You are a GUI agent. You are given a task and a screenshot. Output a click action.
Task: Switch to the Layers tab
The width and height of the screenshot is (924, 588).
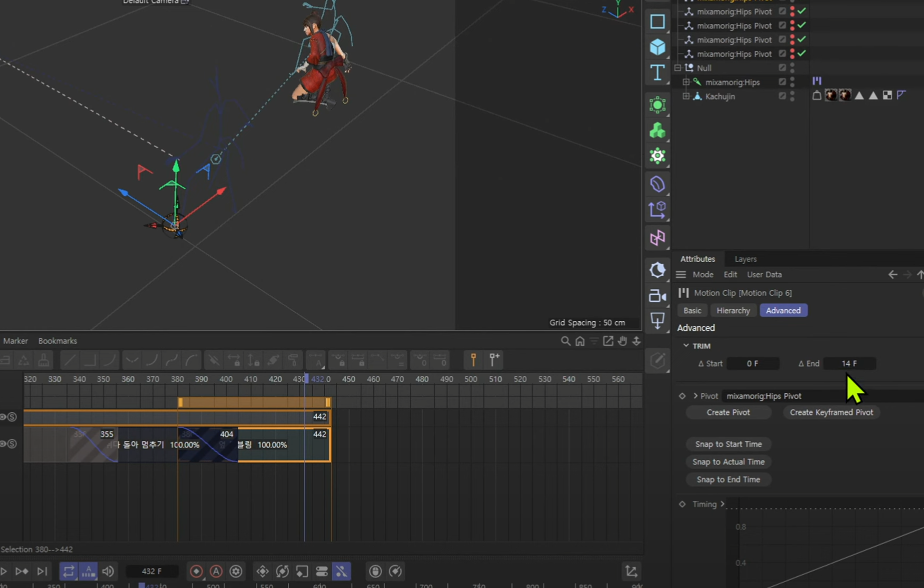pyautogui.click(x=745, y=259)
